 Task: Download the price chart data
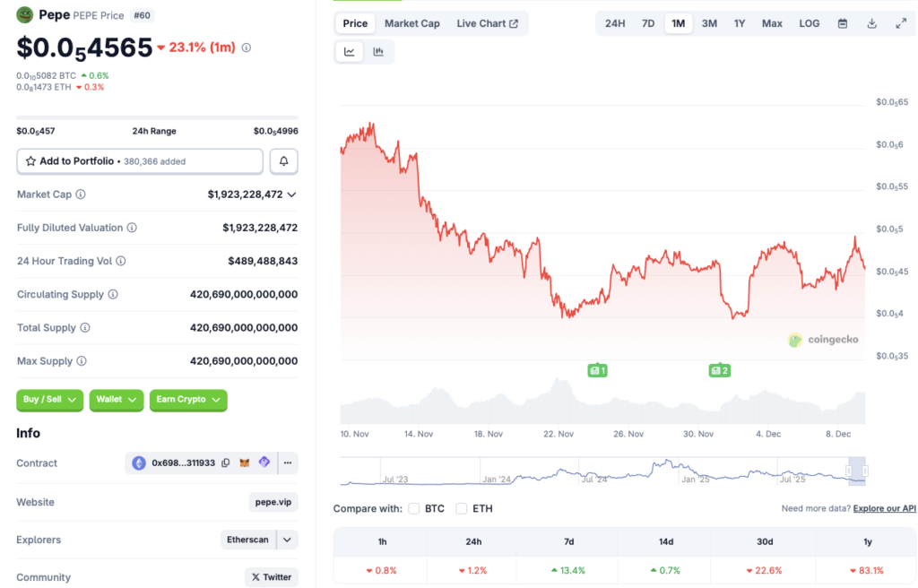click(871, 23)
